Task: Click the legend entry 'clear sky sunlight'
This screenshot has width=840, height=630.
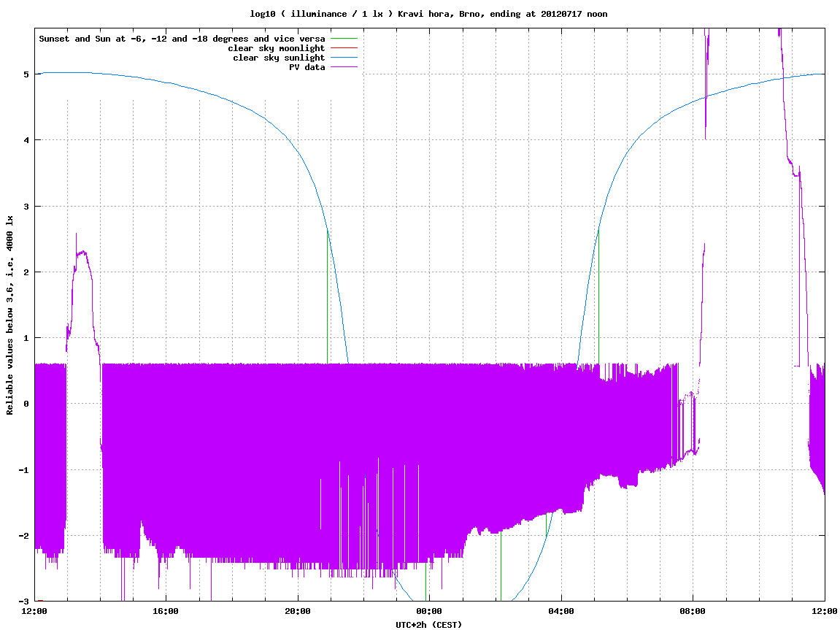Action: tap(279, 58)
